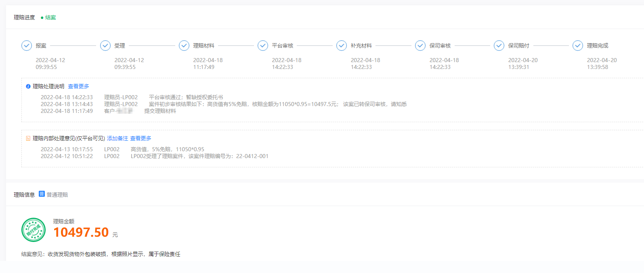Click the 保司审核 step checkmark icon
The height and width of the screenshot is (273, 644).
(420, 46)
